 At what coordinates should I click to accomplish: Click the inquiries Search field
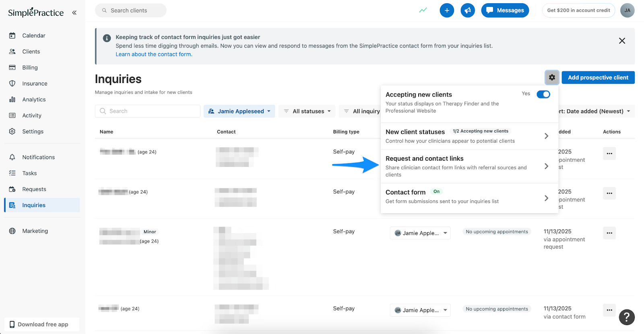coord(147,111)
